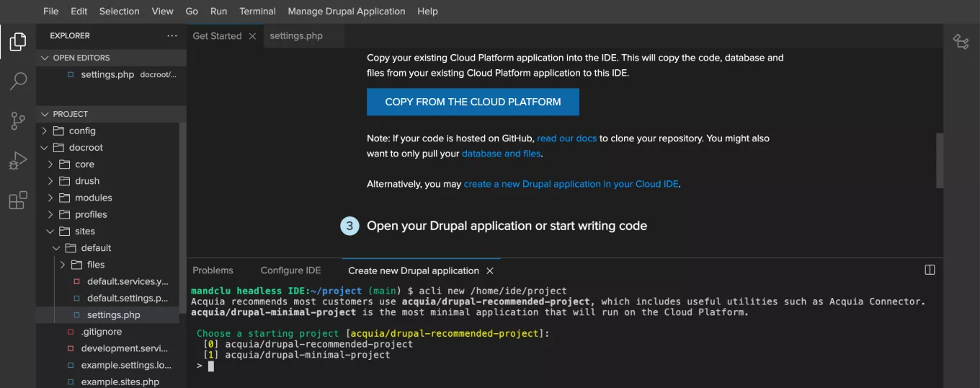
Task: Open the Search view icon
Action: pos(18,81)
